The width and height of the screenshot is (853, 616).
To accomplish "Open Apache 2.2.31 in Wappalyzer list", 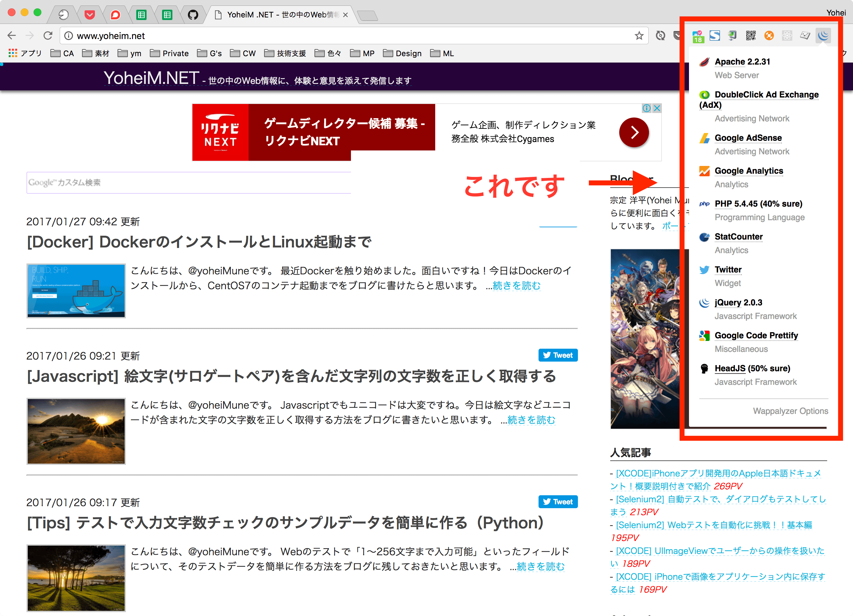I will (x=742, y=62).
